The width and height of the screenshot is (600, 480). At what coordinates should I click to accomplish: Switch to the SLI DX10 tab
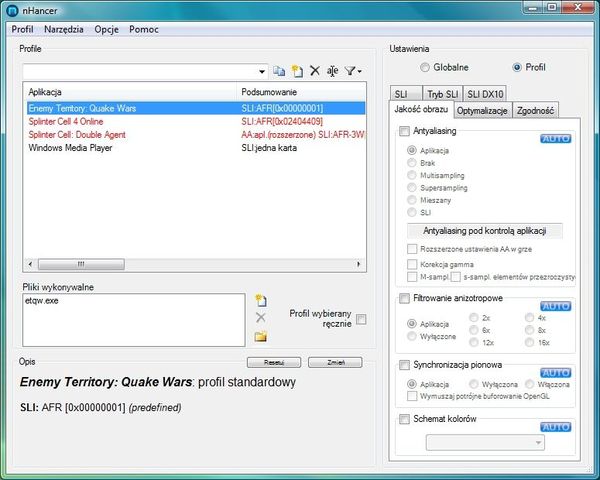point(485,94)
